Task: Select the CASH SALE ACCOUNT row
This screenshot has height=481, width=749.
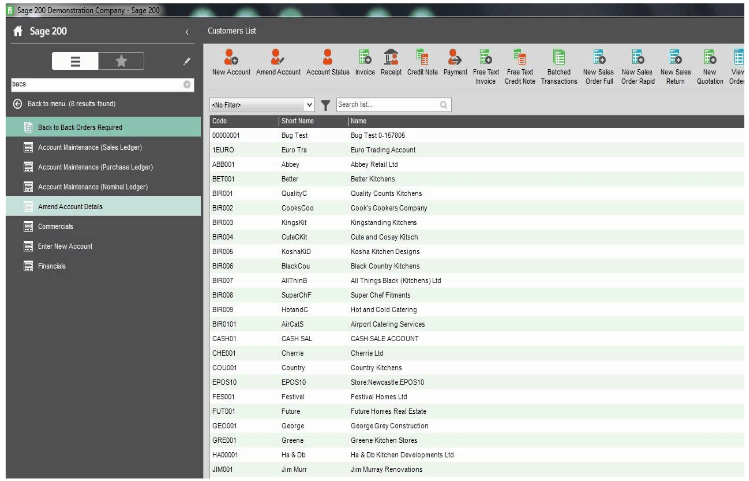Action: click(477, 339)
